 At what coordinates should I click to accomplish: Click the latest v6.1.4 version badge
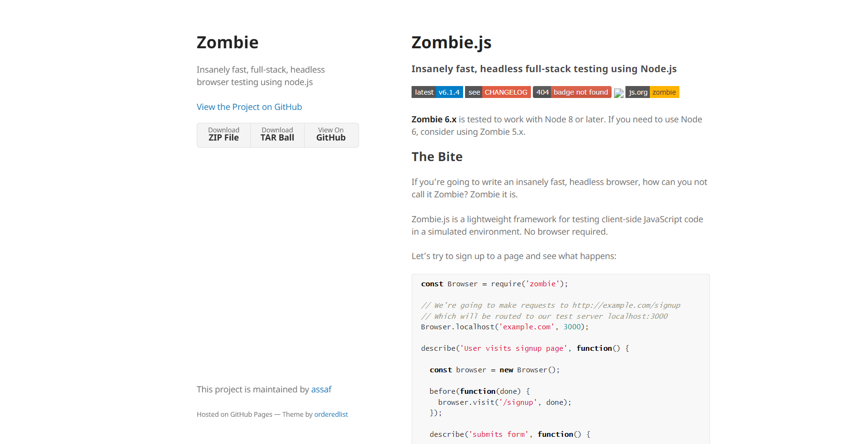(437, 92)
